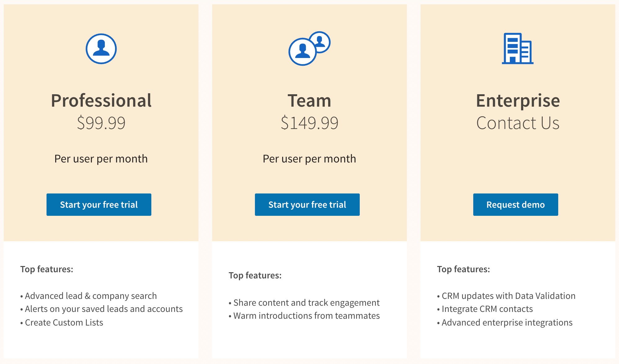Click the Professional plan heading

coord(101,100)
